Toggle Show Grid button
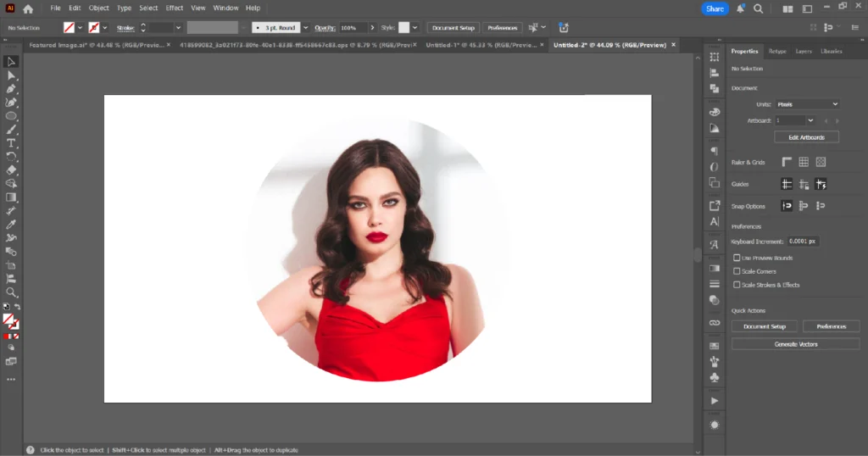868x456 pixels. [x=804, y=162]
